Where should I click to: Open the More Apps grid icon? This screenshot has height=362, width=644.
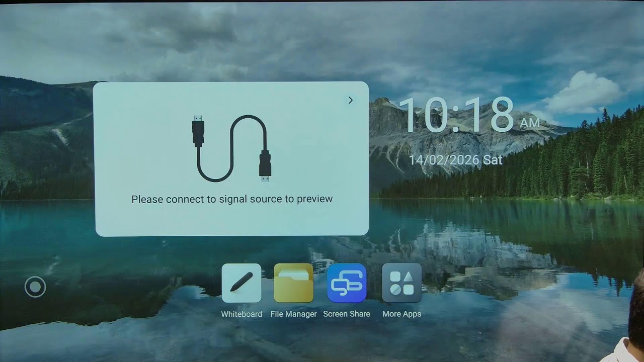tap(401, 283)
